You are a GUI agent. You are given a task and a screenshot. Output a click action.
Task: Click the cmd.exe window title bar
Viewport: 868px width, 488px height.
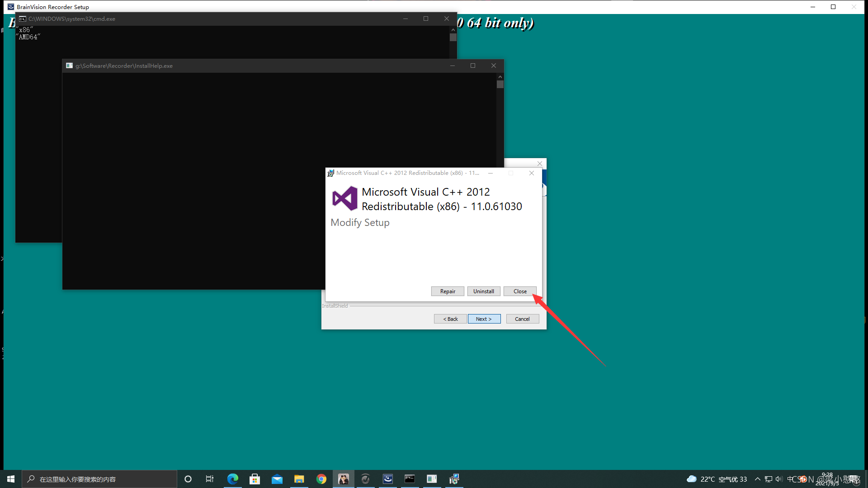pyautogui.click(x=232, y=19)
